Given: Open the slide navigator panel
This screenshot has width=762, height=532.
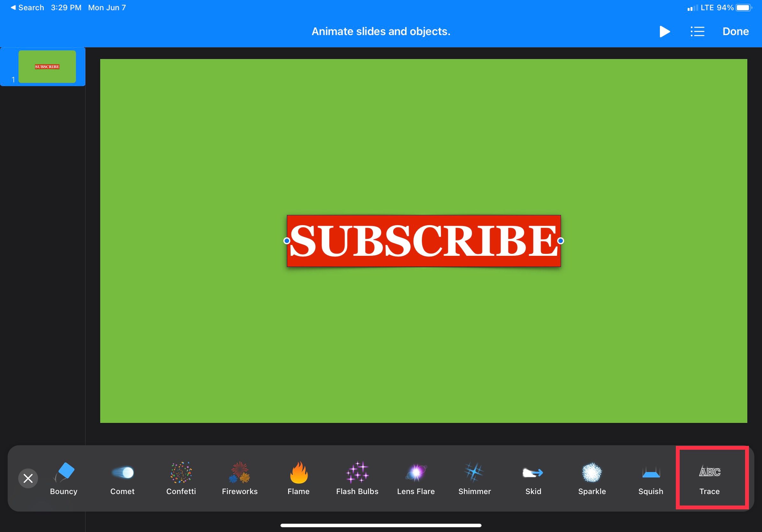Looking at the screenshot, I should click(697, 31).
